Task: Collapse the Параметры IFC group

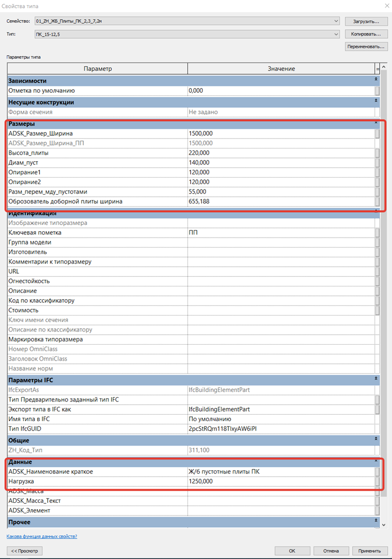Action: (x=376, y=379)
